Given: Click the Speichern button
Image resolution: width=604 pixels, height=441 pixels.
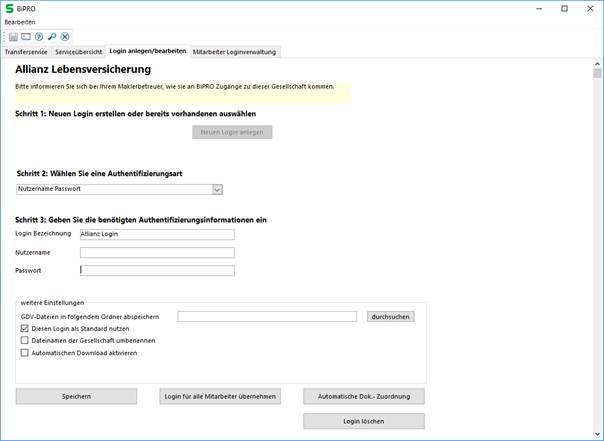Looking at the screenshot, I should click(x=76, y=396).
